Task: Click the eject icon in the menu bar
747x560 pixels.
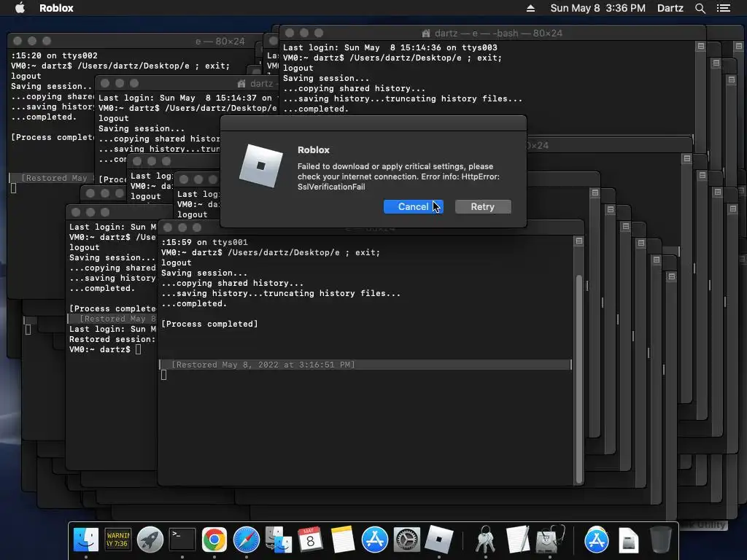Action: pyautogui.click(x=530, y=8)
